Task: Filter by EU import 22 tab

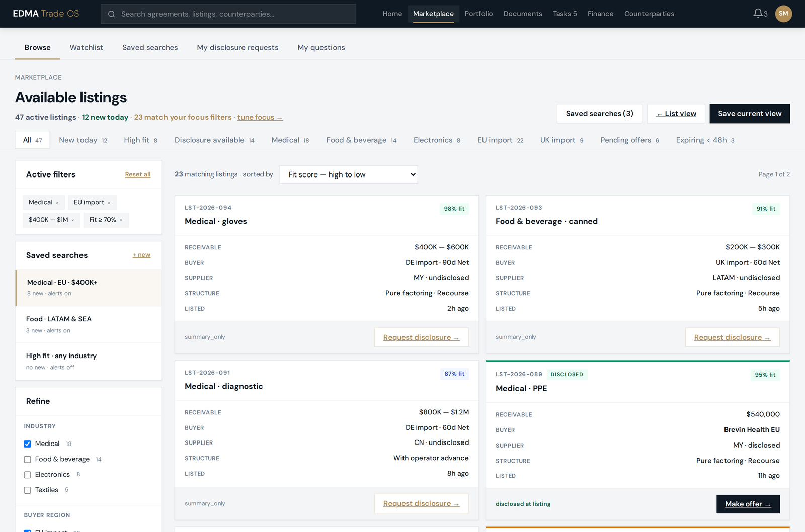Action: point(500,140)
